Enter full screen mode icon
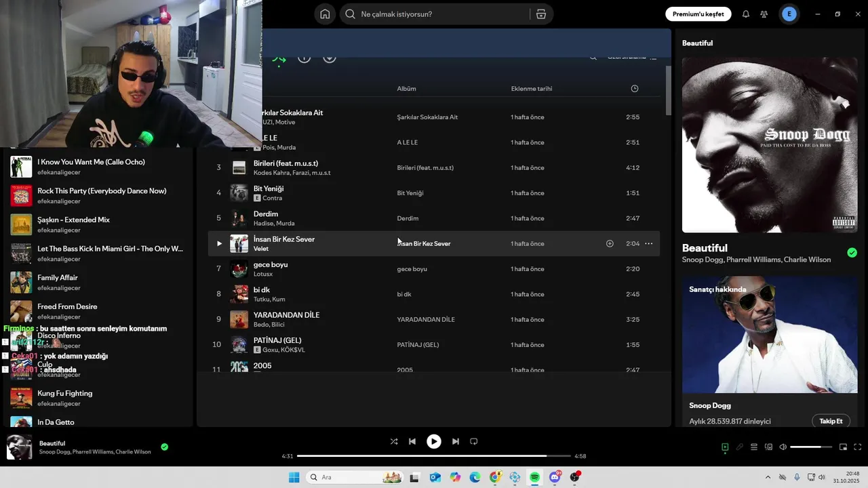The height and width of the screenshot is (488, 868). [858, 447]
